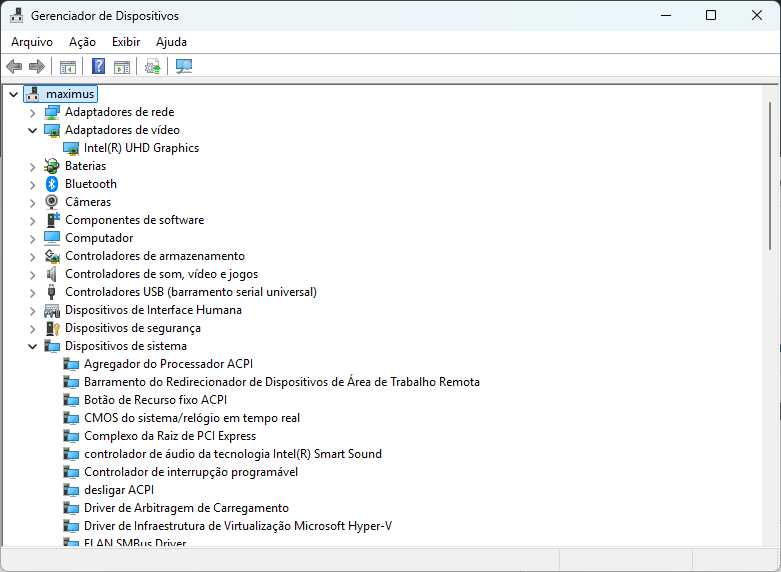Open the Exibir menu
The image size is (781, 572).
point(126,42)
